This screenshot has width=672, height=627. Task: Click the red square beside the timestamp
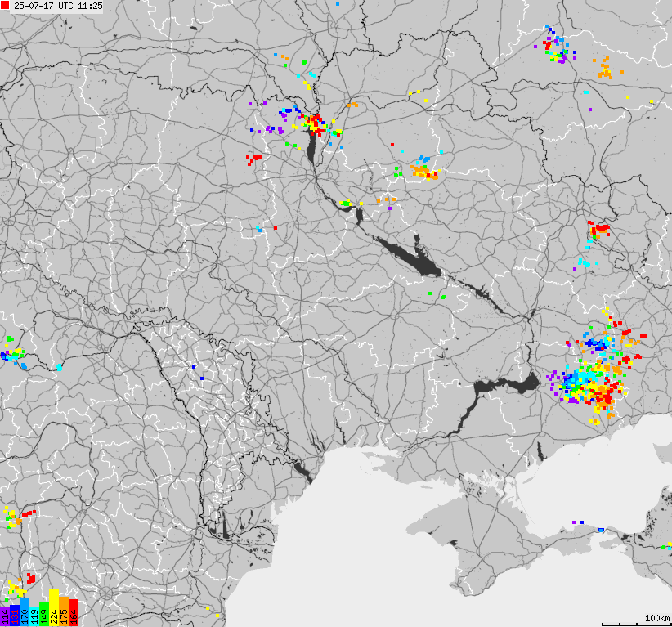pyautogui.click(x=5, y=5)
